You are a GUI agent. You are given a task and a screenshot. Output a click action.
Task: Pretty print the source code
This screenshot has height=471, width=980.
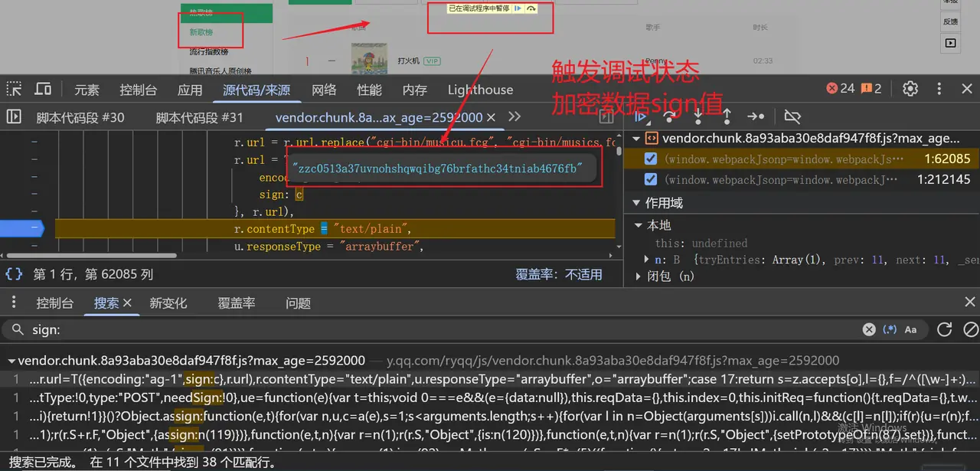(14, 274)
